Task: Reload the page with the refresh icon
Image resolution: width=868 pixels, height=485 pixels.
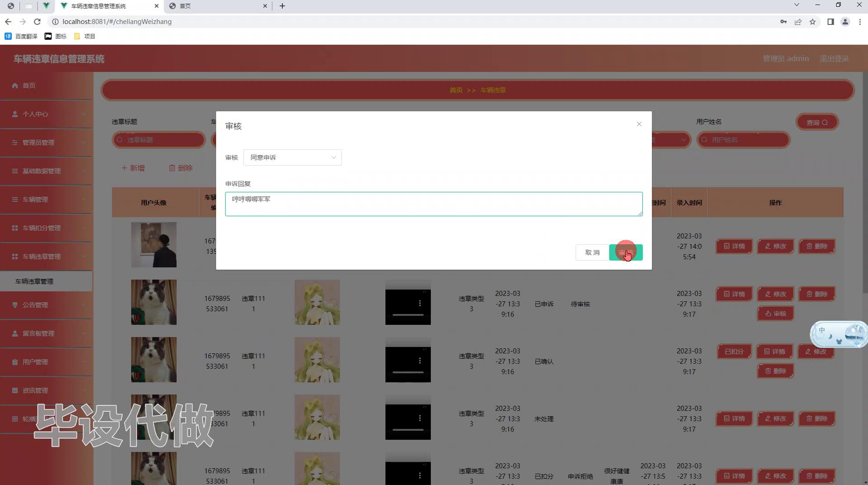Action: [38, 22]
